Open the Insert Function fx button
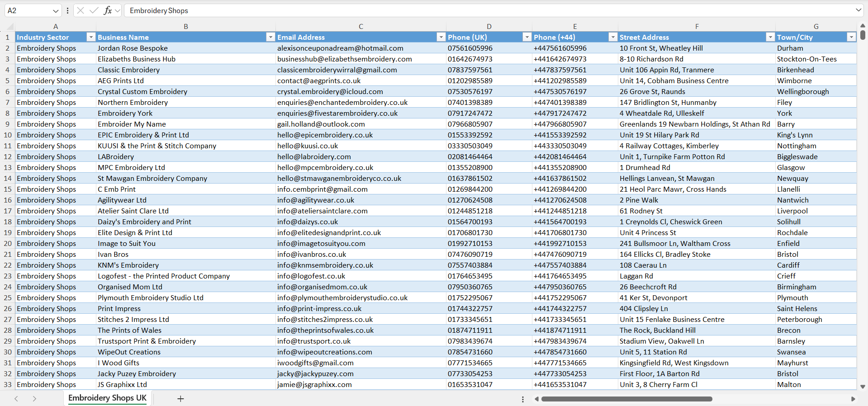Image resolution: width=868 pixels, height=406 pixels. click(x=108, y=10)
